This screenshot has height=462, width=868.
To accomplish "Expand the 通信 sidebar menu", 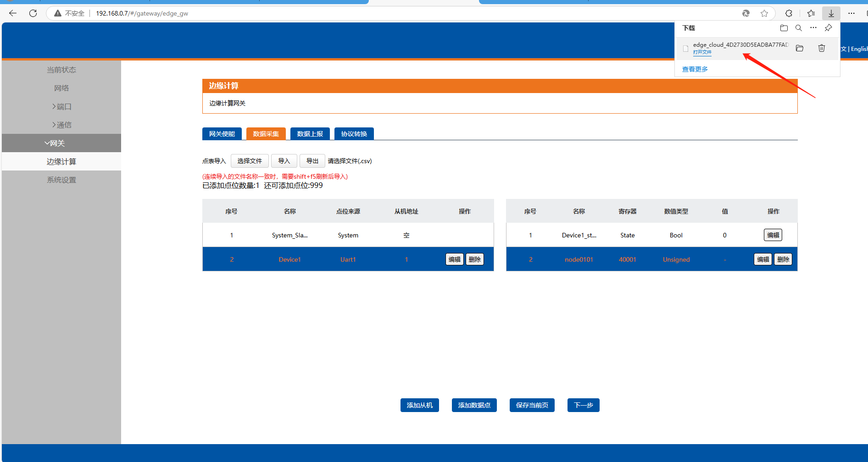I will (61, 125).
